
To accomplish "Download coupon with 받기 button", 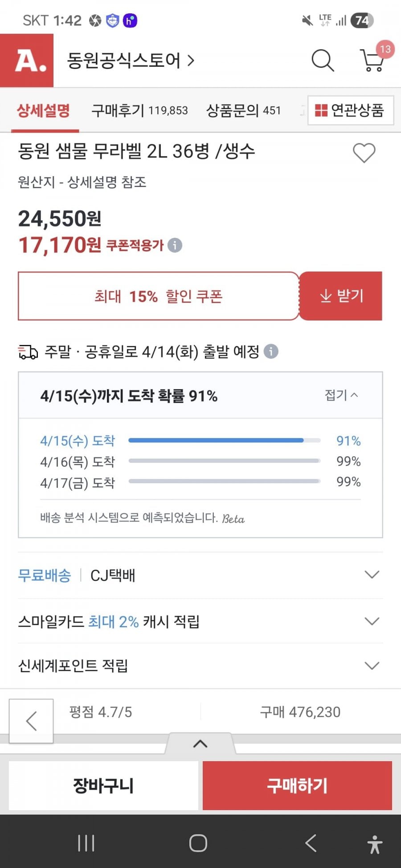I will click(x=341, y=296).
